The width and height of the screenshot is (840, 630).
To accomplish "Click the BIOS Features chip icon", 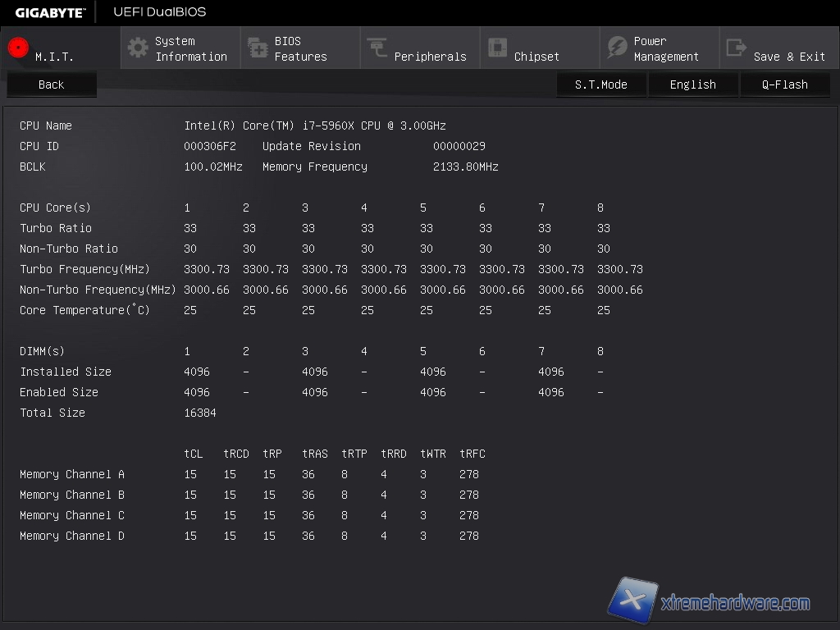I will pos(258,48).
